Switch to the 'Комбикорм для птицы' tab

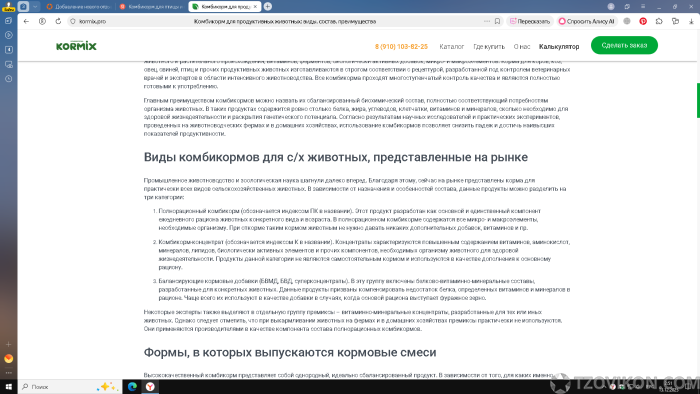(151, 7)
